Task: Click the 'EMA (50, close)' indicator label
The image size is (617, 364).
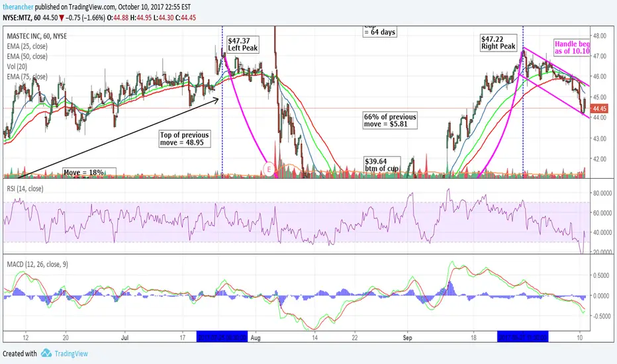Action: point(26,57)
